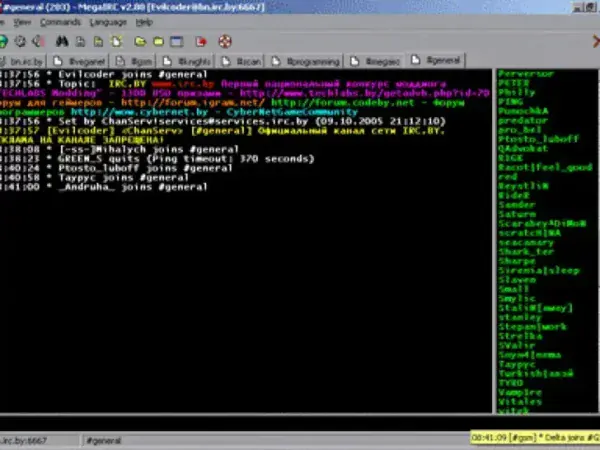The height and width of the screenshot is (450, 600).
Task: Click the lifebuoy help icon
Action: pyautogui.click(x=225, y=41)
